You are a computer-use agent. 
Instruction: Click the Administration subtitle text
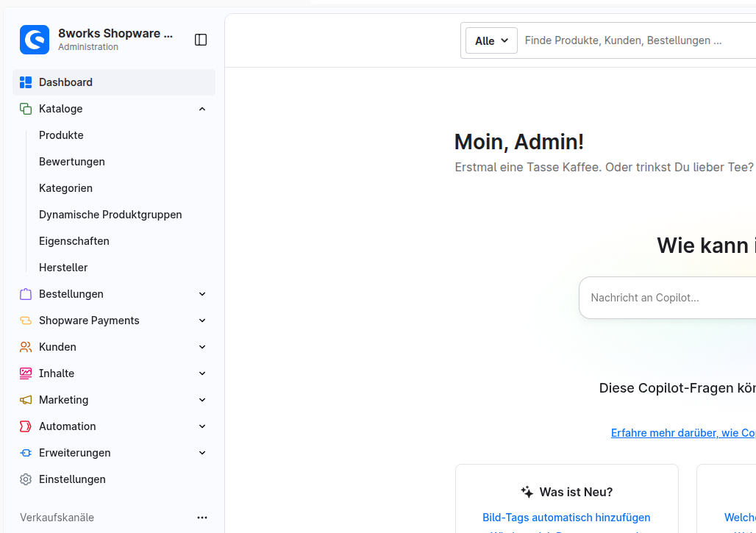(x=88, y=47)
